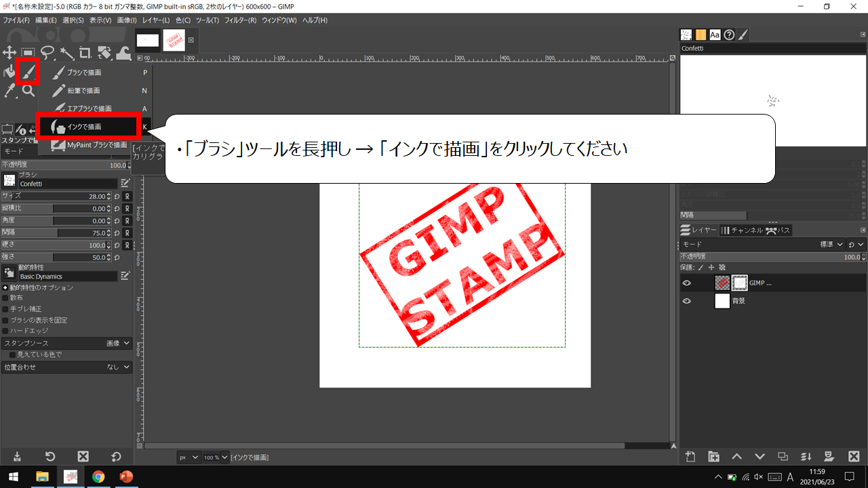The height and width of the screenshot is (488, 868).
Task: Select the Rectangle Select tool
Action: [28, 52]
